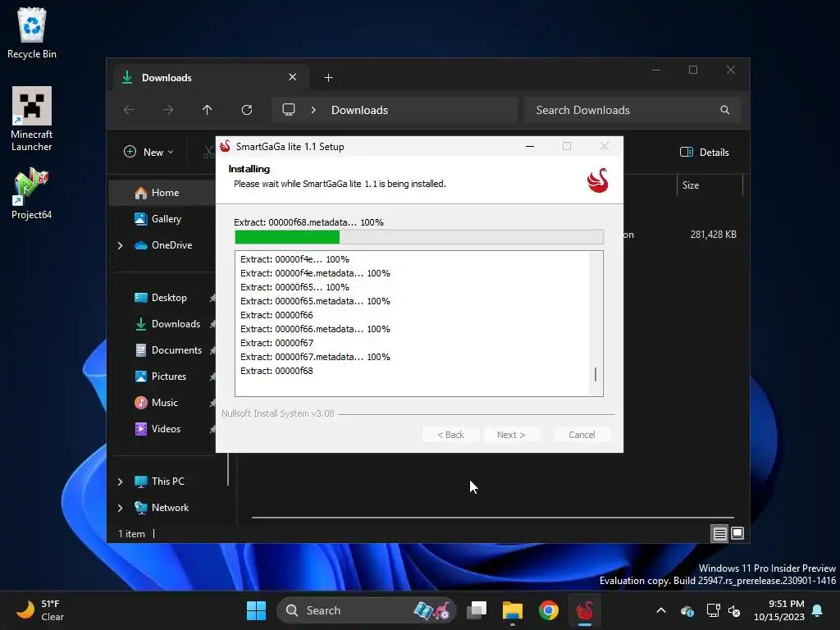Close the Downloads tab in Explorer

(x=293, y=77)
